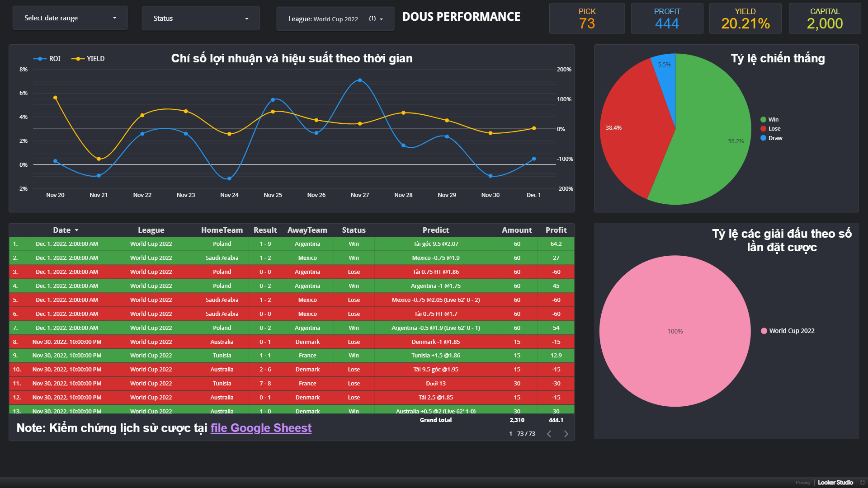The width and height of the screenshot is (868, 488).
Task: Click the Date column sort arrow
Action: (77, 230)
